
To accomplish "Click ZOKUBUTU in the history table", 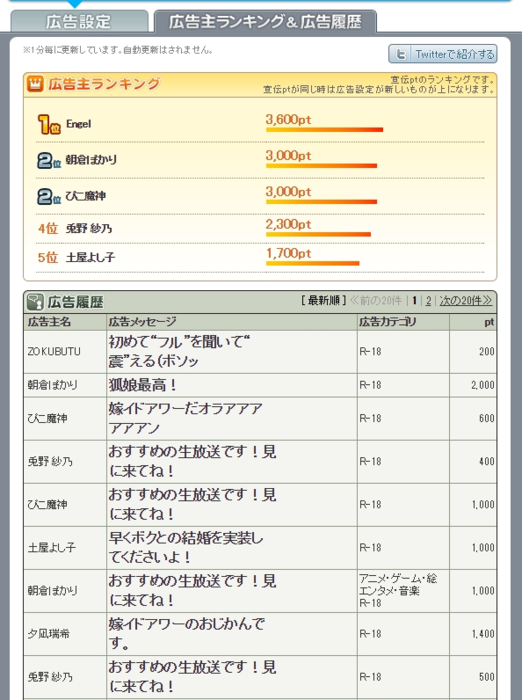I will tap(54, 352).
